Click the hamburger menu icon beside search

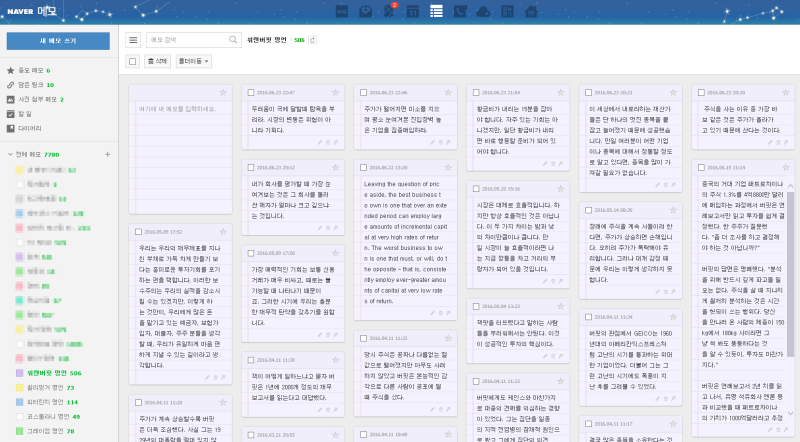tap(134, 40)
